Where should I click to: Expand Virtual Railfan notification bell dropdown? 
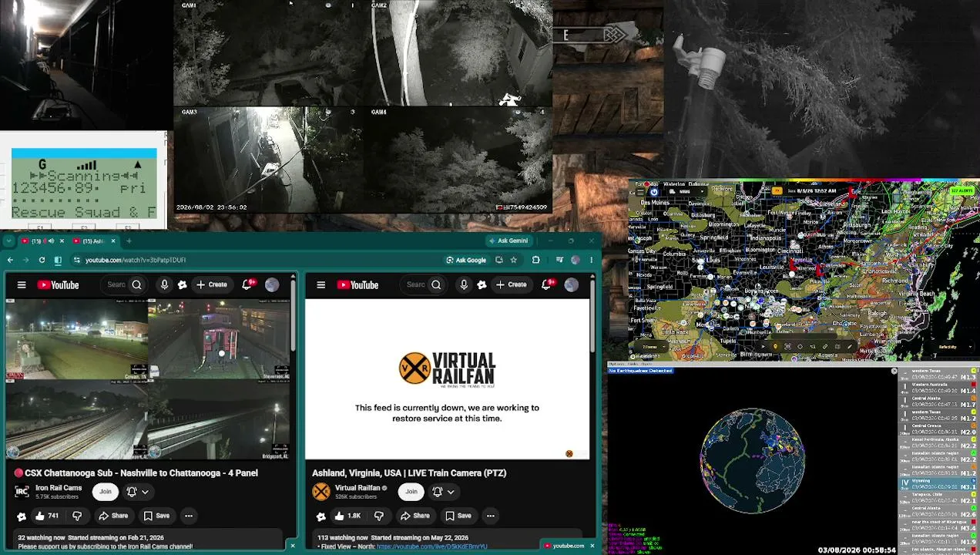pyautogui.click(x=444, y=492)
